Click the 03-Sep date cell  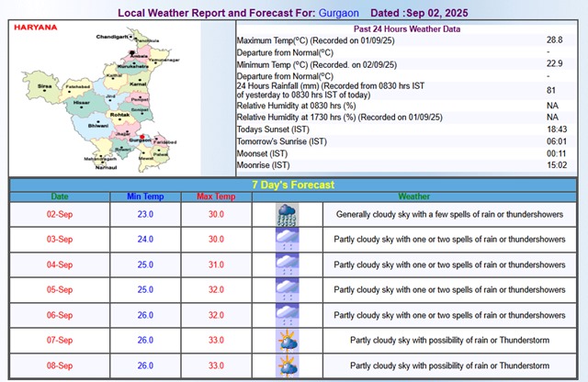coord(60,239)
